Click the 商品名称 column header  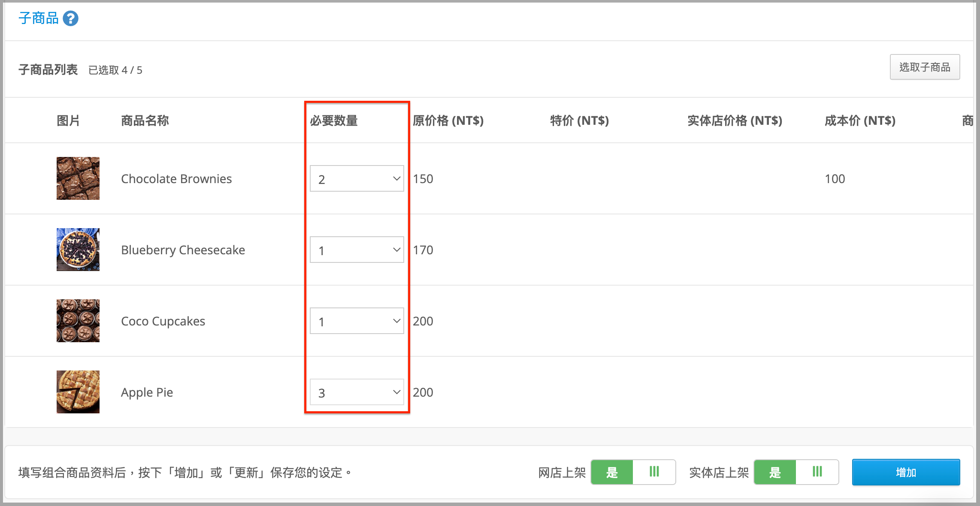click(145, 120)
